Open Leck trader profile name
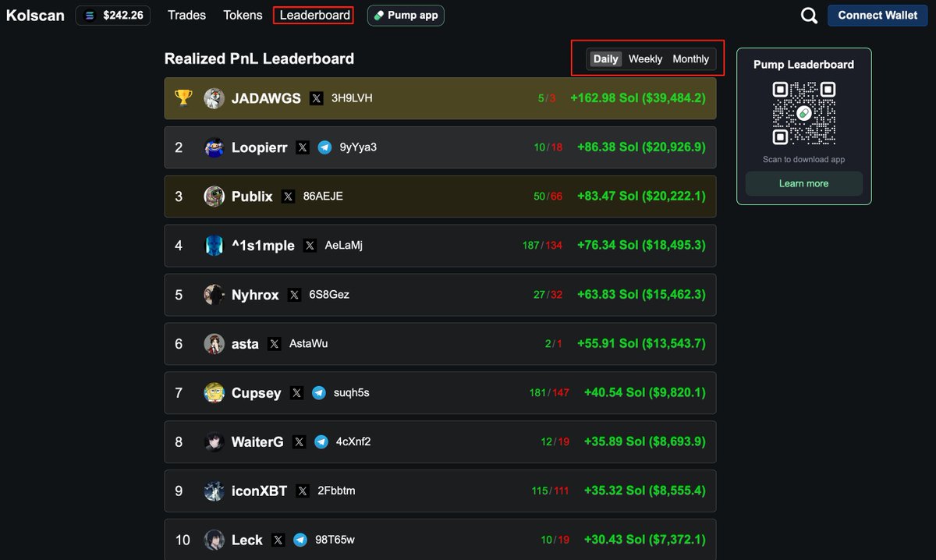The width and height of the screenshot is (936, 560). 247,540
